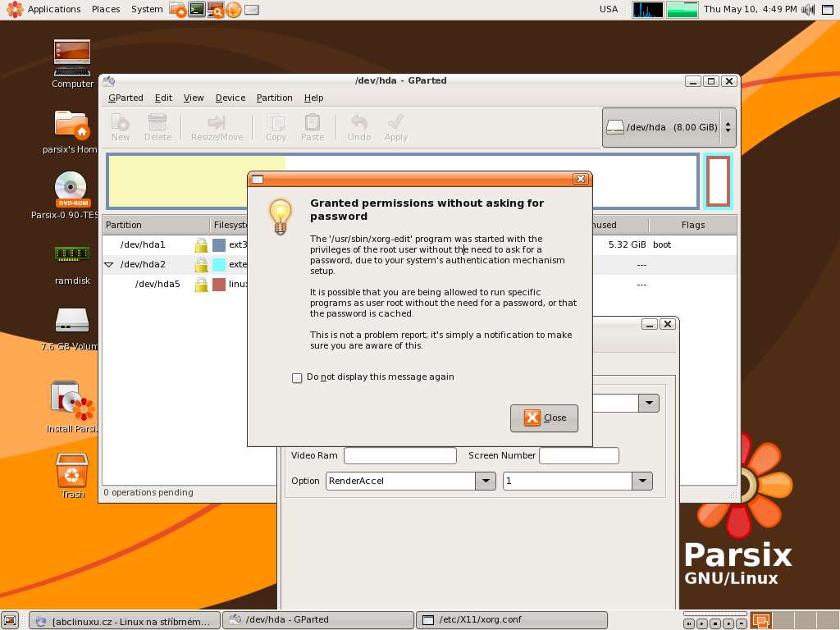Open the Computer desktop icon

tap(72, 58)
